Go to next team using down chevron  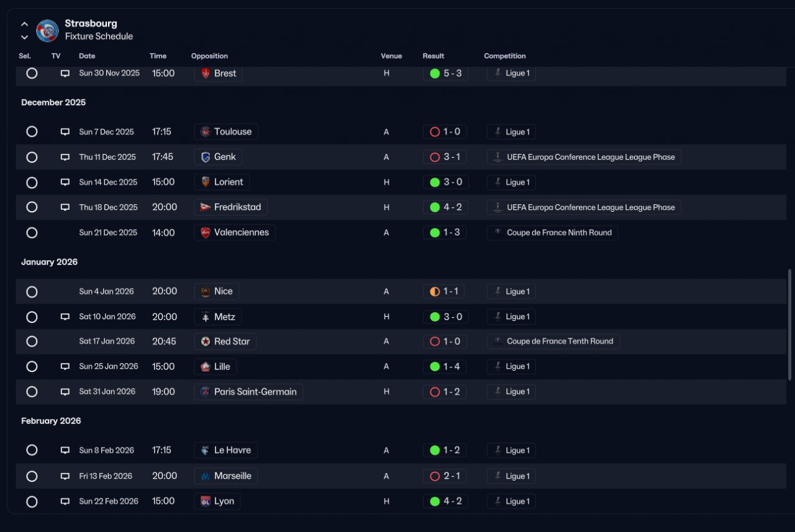click(x=24, y=37)
